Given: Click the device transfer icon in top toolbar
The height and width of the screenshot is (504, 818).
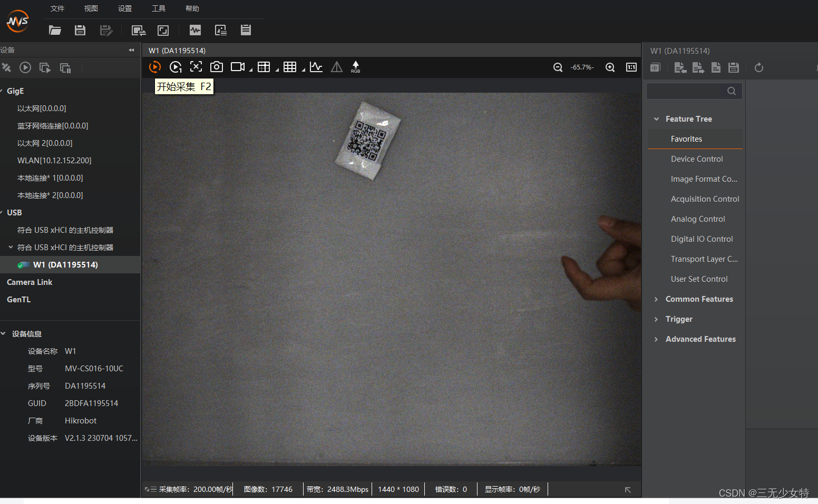Looking at the screenshot, I should 139,30.
